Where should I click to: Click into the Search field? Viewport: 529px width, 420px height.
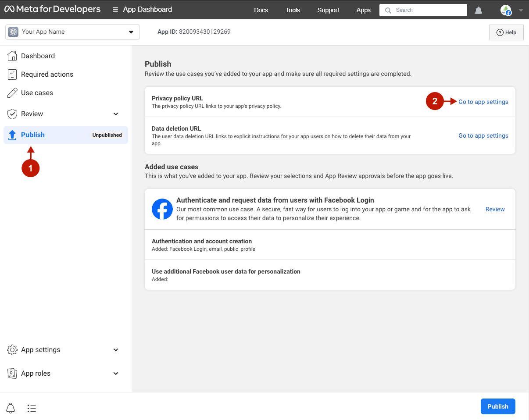click(x=423, y=10)
